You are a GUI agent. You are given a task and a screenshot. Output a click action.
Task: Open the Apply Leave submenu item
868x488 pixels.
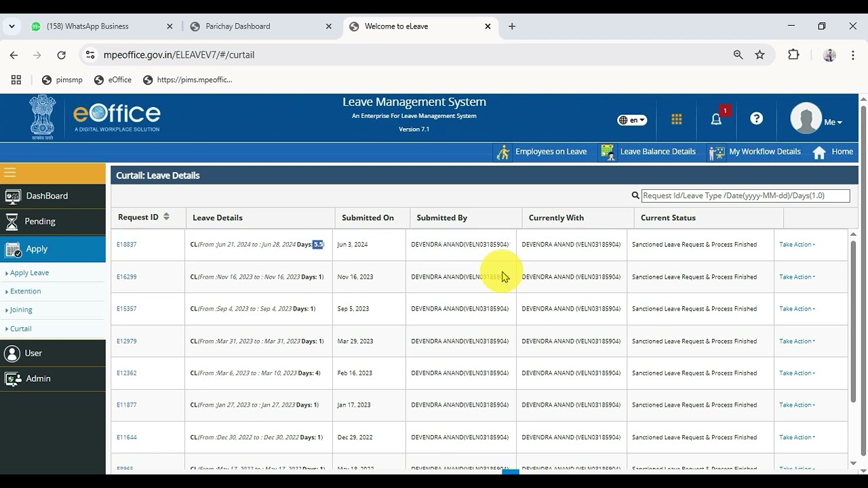pyautogui.click(x=29, y=272)
